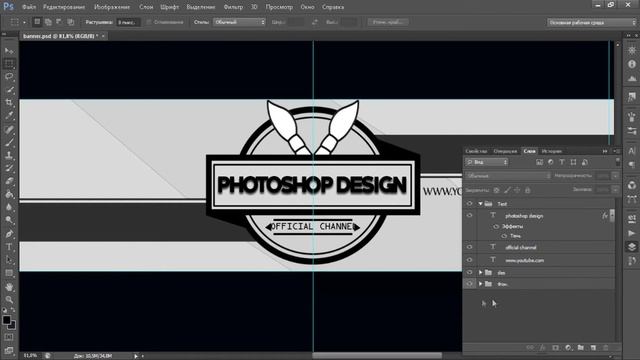Swap foreground and background colors
This screenshot has height=360, width=640.
(13, 311)
